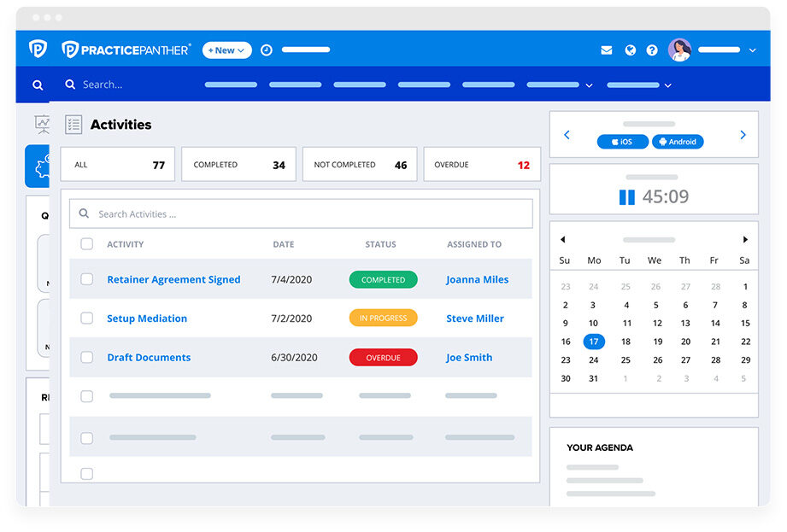Open the mail envelope icon
This screenshot has width=787, height=532.
(607, 50)
